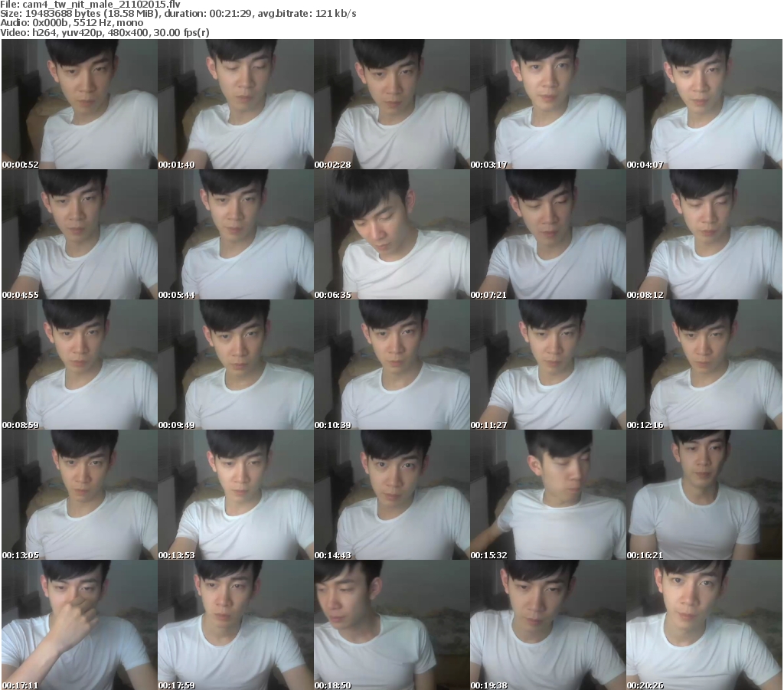The image size is (784, 690).
Task: Click the thumbnail at timestamp 00:17:11
Action: [x=80, y=625]
